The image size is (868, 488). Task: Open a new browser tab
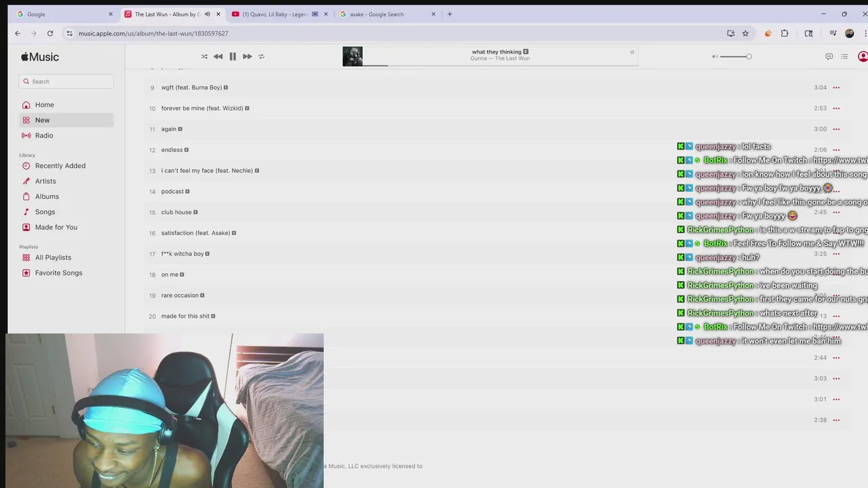(x=449, y=14)
